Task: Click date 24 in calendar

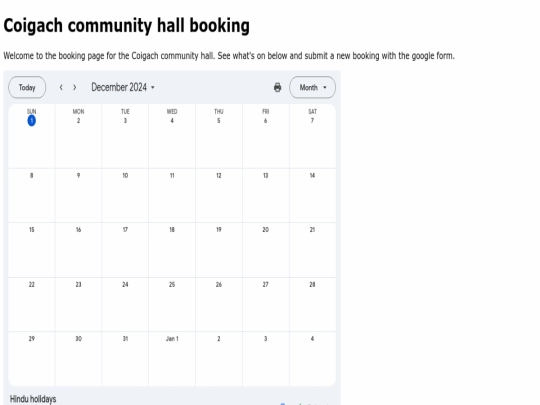Action: pyautogui.click(x=125, y=284)
